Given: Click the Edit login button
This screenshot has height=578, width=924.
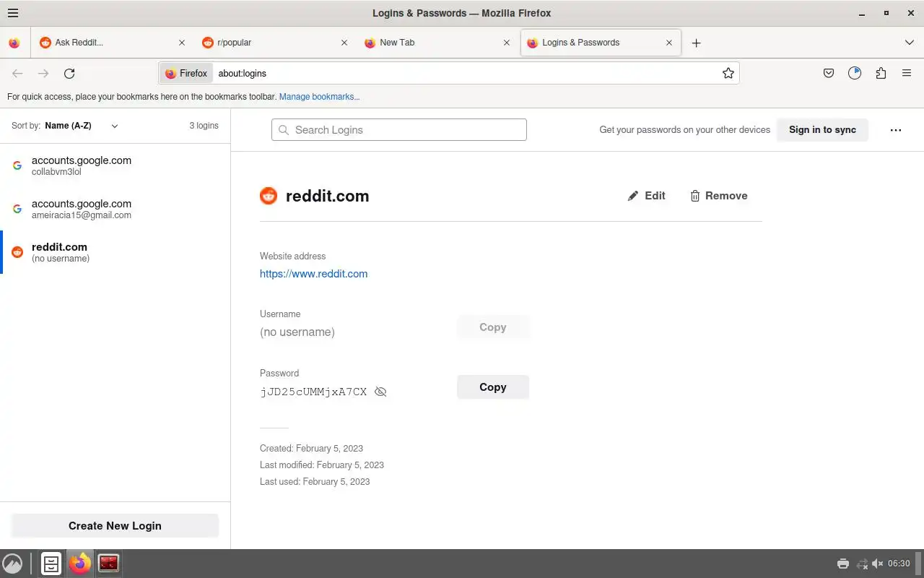Looking at the screenshot, I should click(x=647, y=196).
